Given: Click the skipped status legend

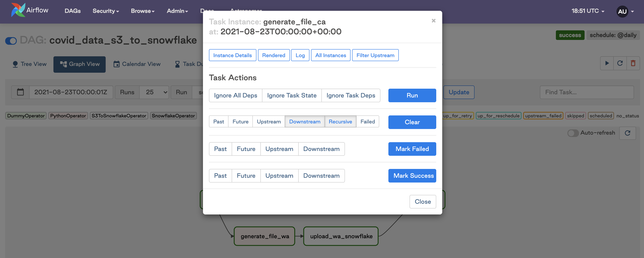Looking at the screenshot, I should 575,116.
